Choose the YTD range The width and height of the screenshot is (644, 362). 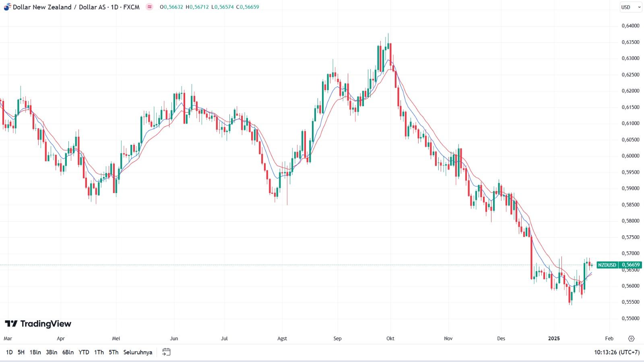point(84,352)
